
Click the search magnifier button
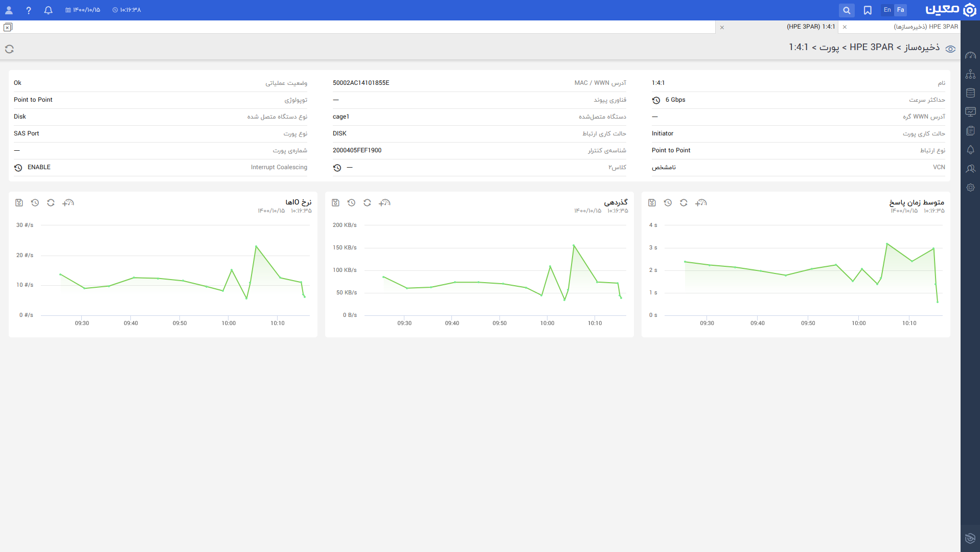847,10
